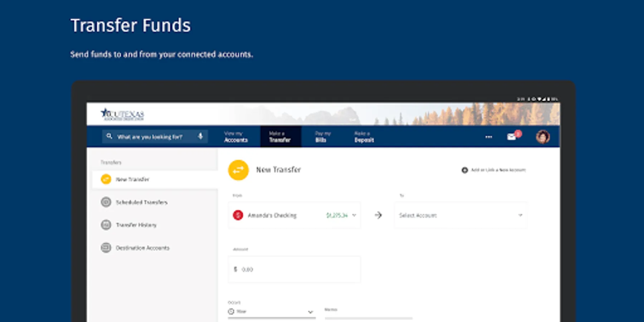
Task: Click the red Amanda's Checking account icon
Action: [238, 215]
